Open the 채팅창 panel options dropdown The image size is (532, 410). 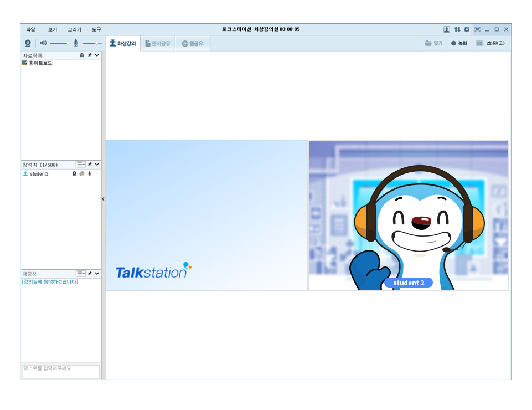tap(81, 274)
